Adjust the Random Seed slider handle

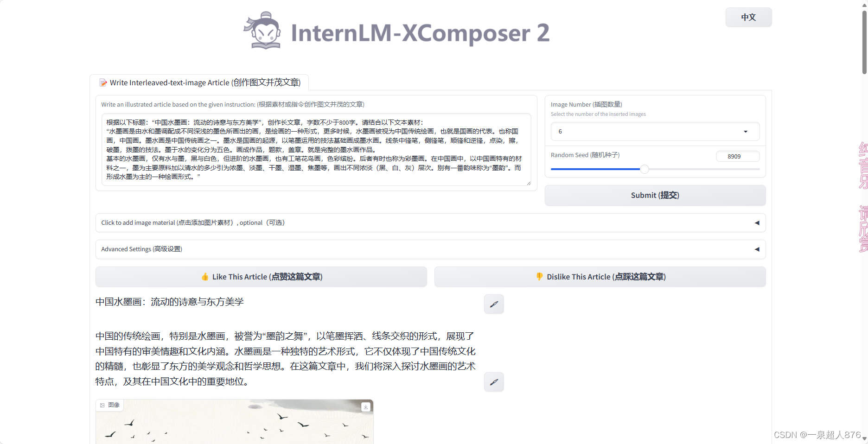coord(645,169)
